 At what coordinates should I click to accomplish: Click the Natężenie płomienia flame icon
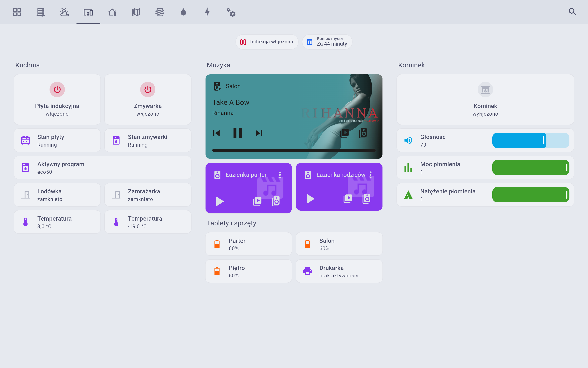tap(408, 195)
